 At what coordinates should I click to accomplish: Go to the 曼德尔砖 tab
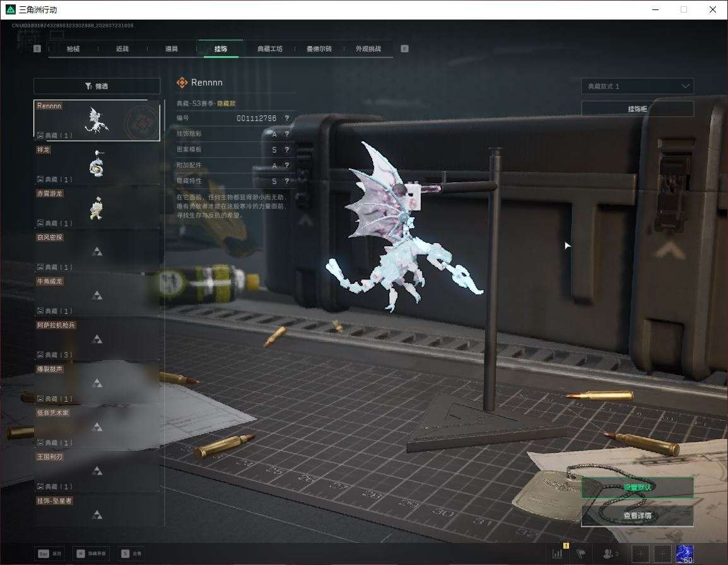click(x=319, y=49)
